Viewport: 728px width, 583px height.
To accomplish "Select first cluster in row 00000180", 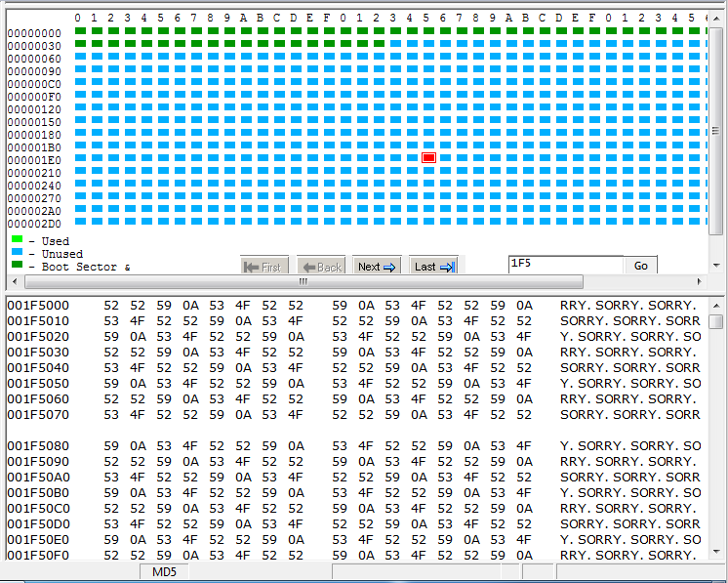I will tap(81, 133).
